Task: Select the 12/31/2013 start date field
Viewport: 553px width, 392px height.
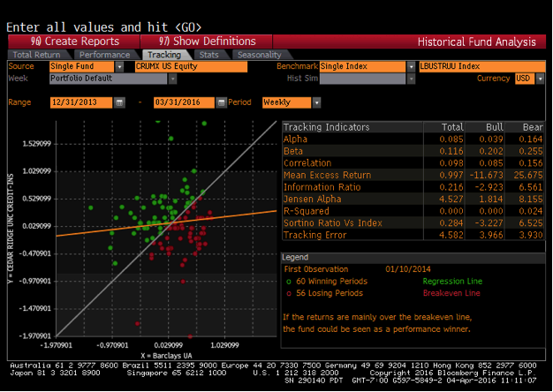Action: pos(81,102)
